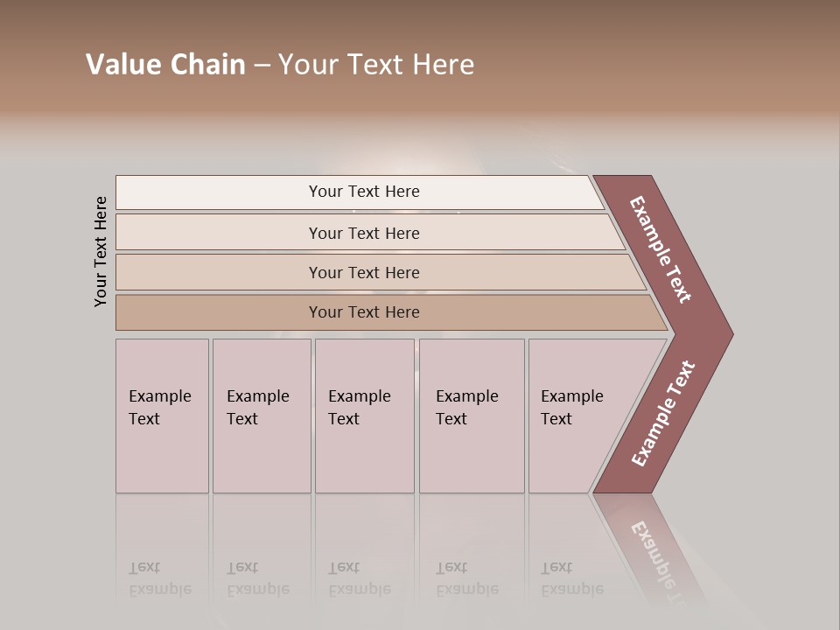
Task: Click the mirrored reflection under the third box
Action: (x=360, y=578)
